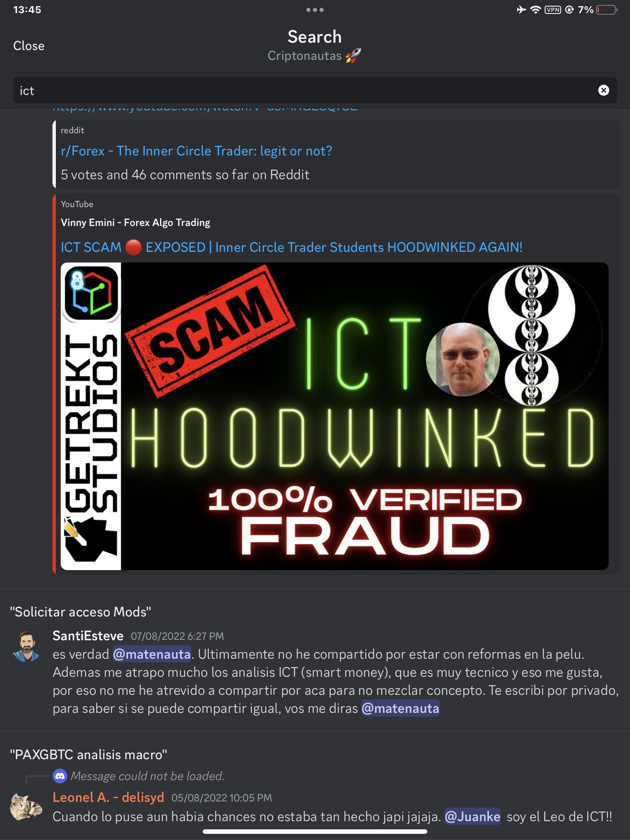Open SantiEsteve's username profile
Image resolution: width=630 pixels, height=840 pixels.
pyautogui.click(x=88, y=636)
